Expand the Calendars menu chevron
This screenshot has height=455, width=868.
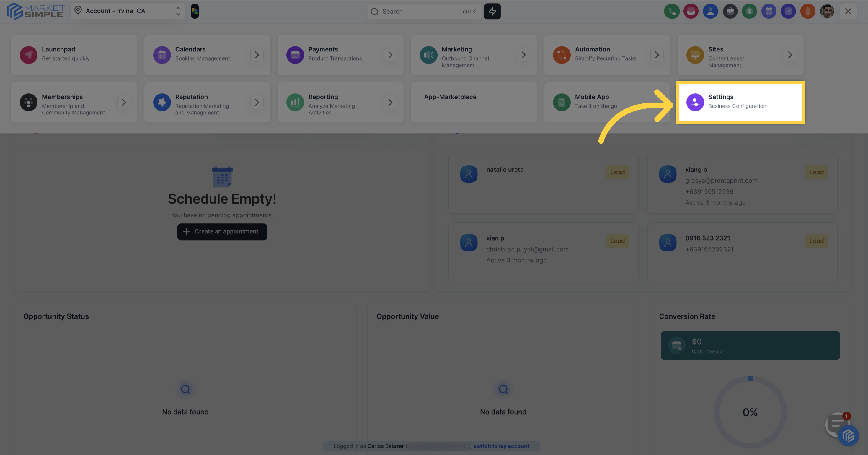click(x=257, y=55)
